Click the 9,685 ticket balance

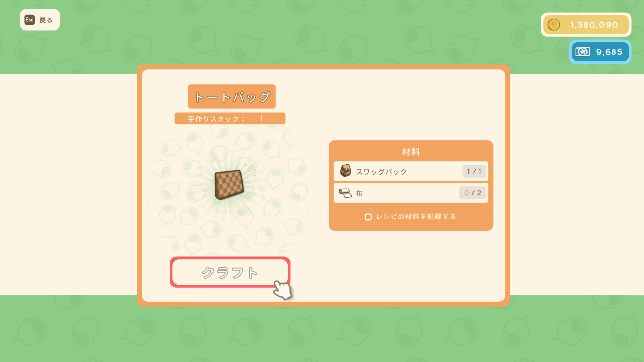[x=609, y=52]
